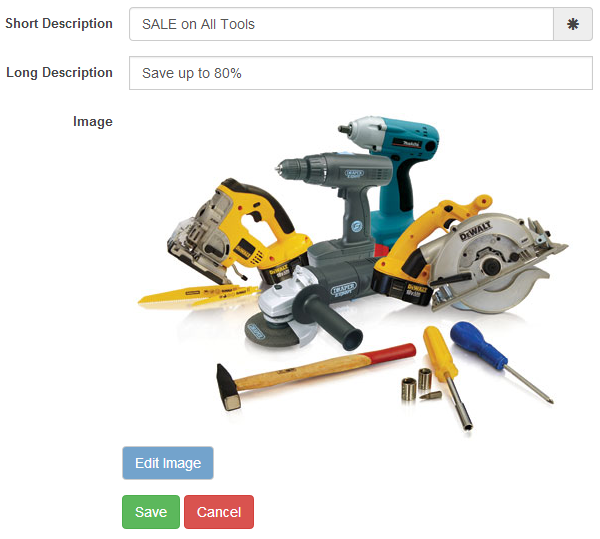Click the Draper angle grinder in the image
Screen dimensions: 600x539
(306, 302)
